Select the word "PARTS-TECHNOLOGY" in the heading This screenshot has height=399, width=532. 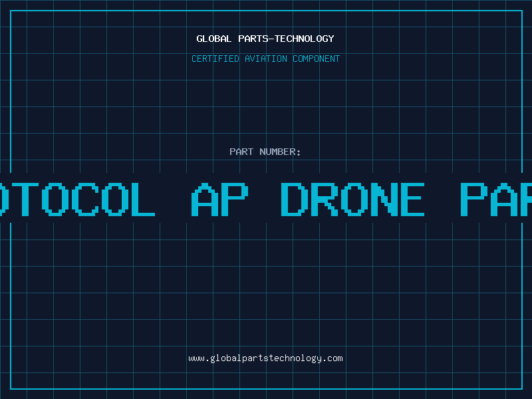click(285, 39)
